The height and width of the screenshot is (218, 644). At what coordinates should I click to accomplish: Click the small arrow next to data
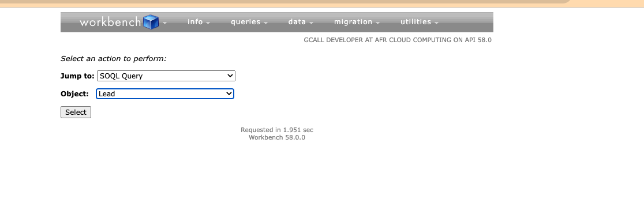tap(311, 23)
